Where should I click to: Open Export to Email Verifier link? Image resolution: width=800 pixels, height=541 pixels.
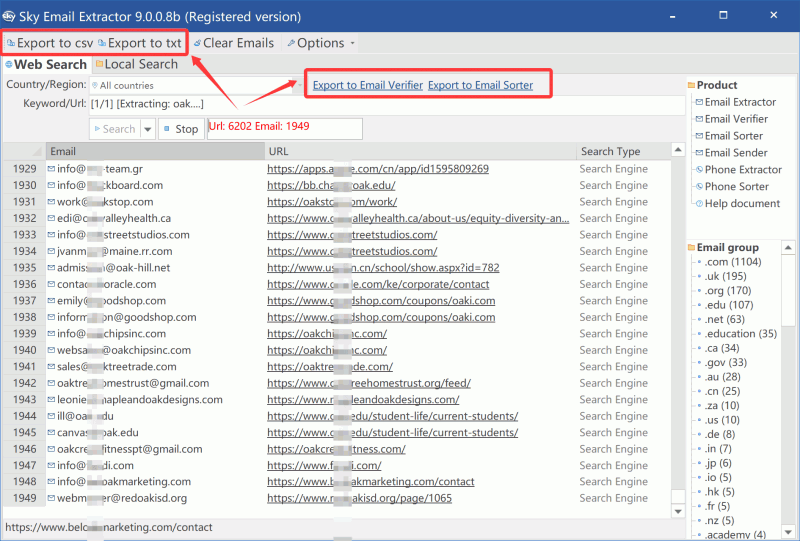(367, 85)
